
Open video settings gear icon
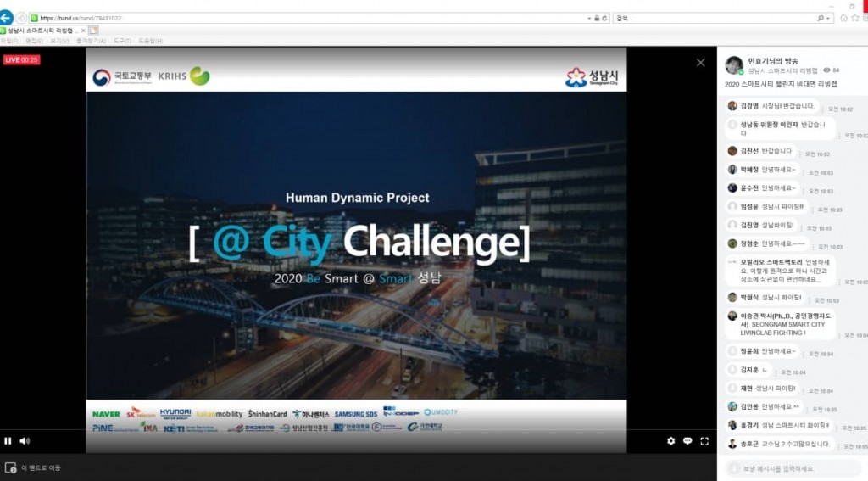pyautogui.click(x=671, y=441)
